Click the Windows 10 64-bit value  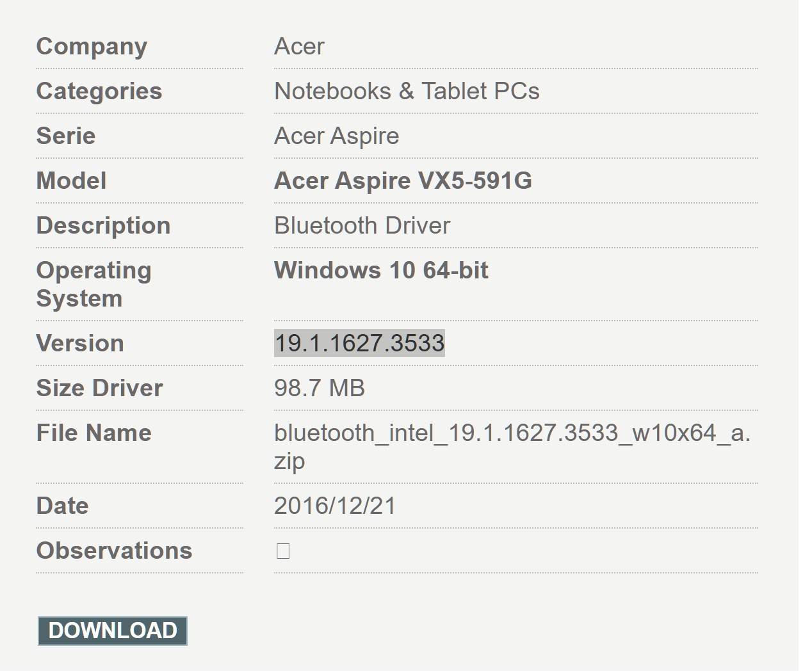(x=381, y=270)
